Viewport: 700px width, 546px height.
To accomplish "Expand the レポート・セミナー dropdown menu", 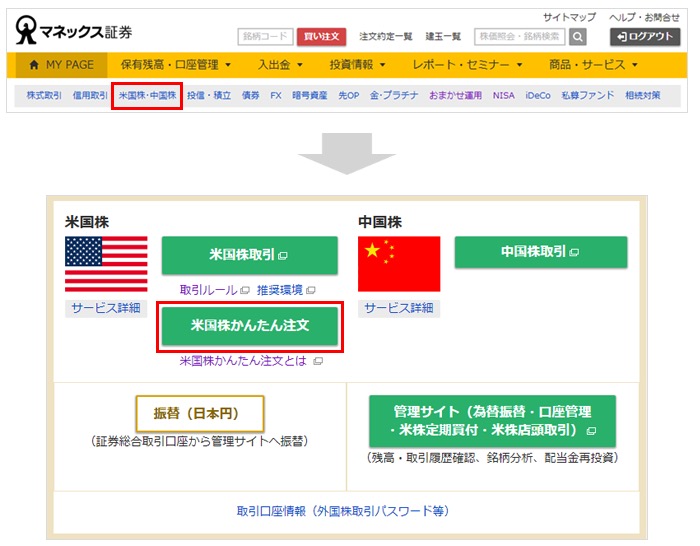I will pos(467,65).
